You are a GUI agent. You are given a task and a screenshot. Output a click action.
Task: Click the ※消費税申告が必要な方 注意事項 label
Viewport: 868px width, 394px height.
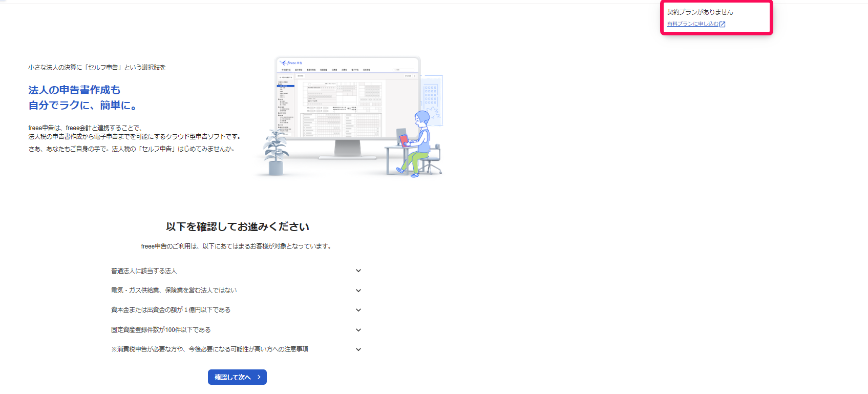(x=210, y=349)
